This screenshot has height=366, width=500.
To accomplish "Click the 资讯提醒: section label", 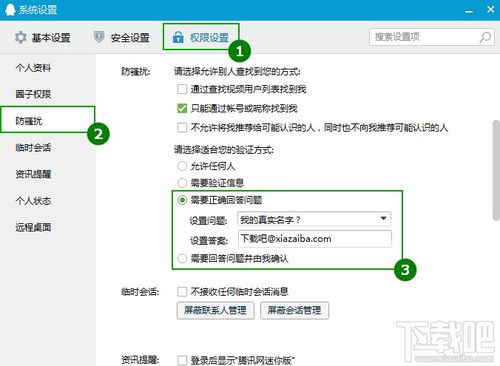I will pos(140,360).
